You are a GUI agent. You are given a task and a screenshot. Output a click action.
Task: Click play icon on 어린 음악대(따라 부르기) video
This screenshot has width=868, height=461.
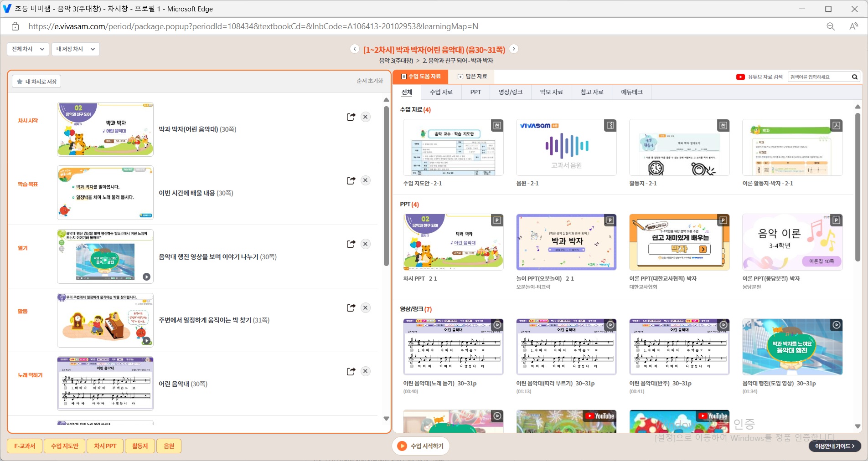pyautogui.click(x=610, y=325)
